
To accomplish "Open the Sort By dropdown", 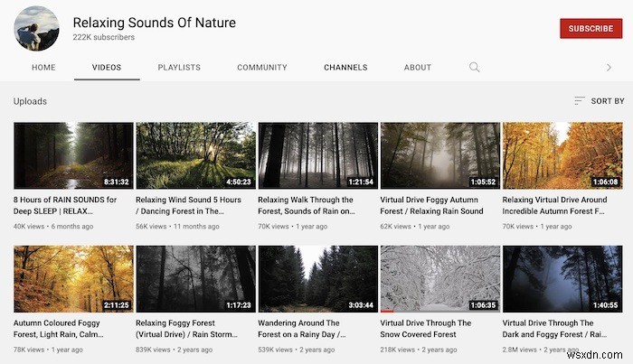I will tap(600, 101).
